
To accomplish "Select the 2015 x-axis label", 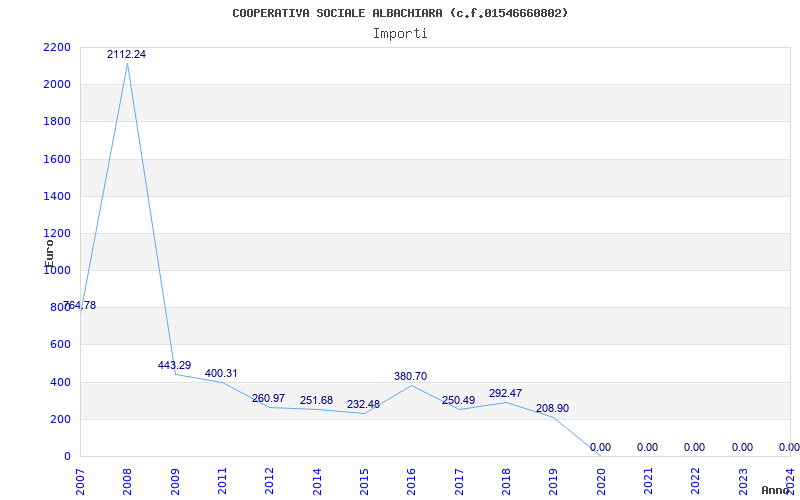I will tap(364, 482).
